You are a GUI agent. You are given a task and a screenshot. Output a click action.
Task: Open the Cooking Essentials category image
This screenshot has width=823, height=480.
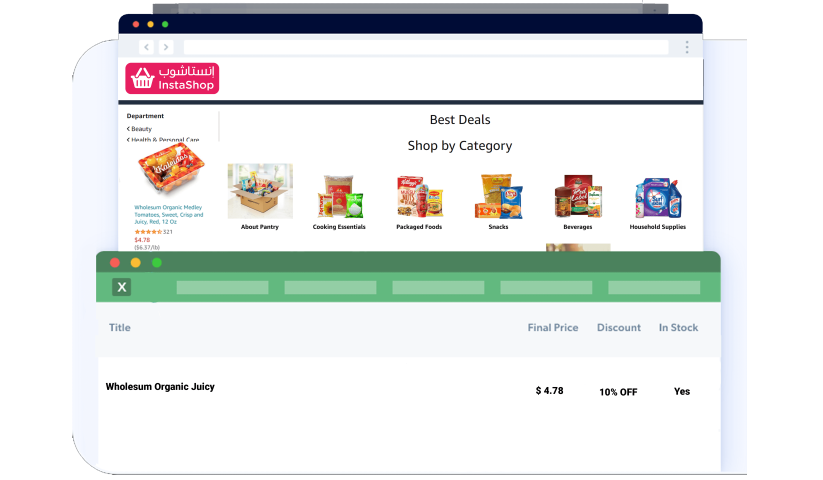pos(339,196)
